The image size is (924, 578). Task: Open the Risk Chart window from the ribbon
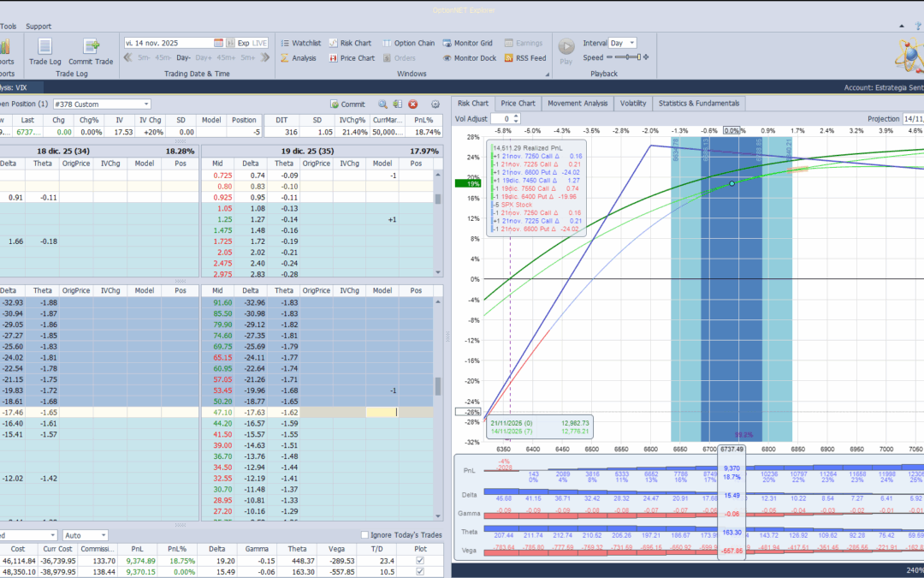(x=350, y=43)
